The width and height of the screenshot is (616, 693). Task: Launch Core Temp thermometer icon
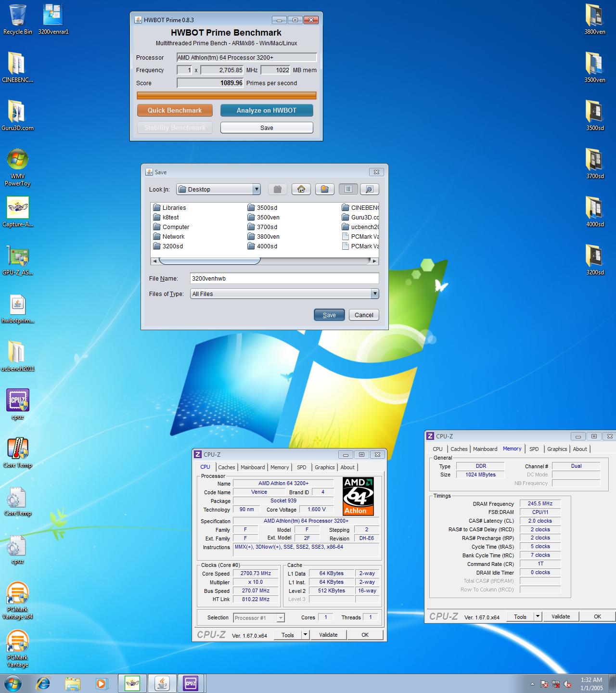17,452
